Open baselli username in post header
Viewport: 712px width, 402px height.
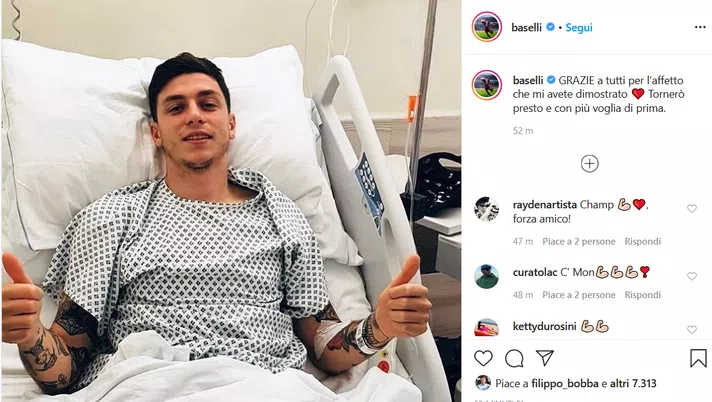pos(526,27)
